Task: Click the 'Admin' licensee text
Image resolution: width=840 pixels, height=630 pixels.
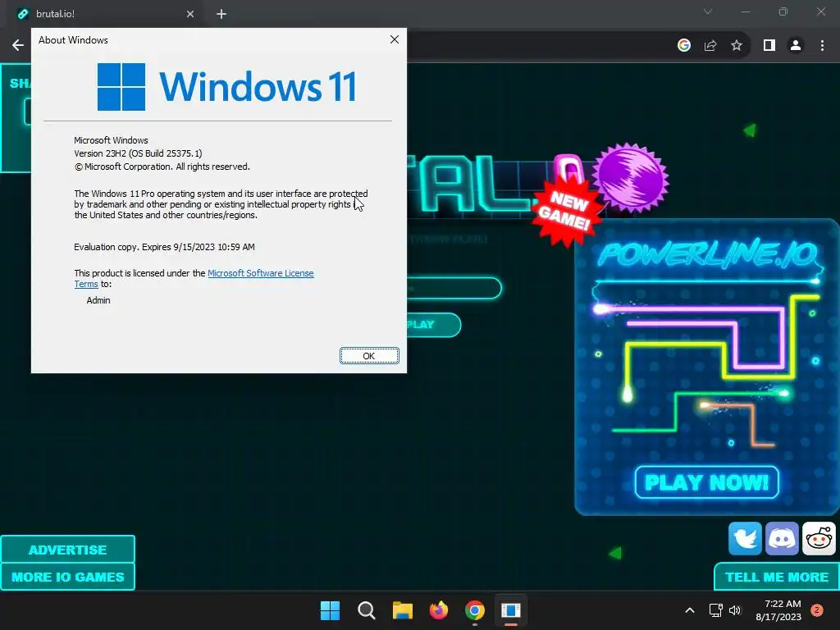Action: tap(98, 300)
